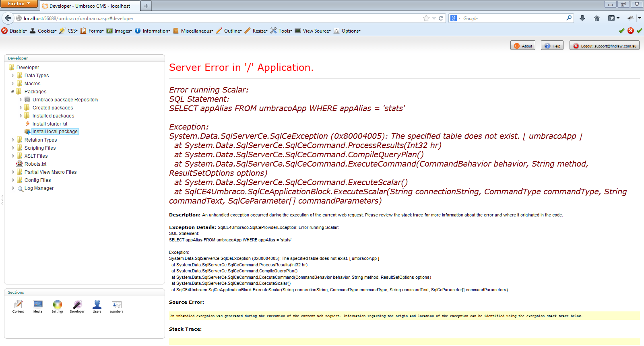Open the Members section icon
This screenshot has height=346, width=644.
pos(117,305)
